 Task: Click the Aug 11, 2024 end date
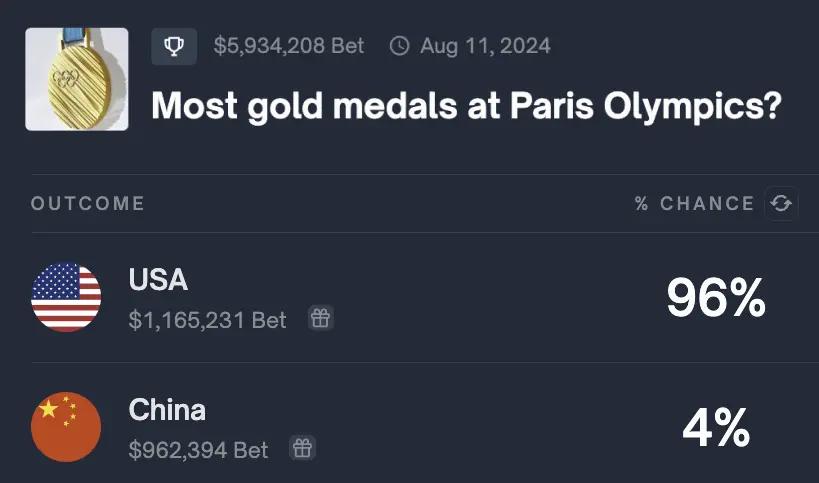(485, 46)
